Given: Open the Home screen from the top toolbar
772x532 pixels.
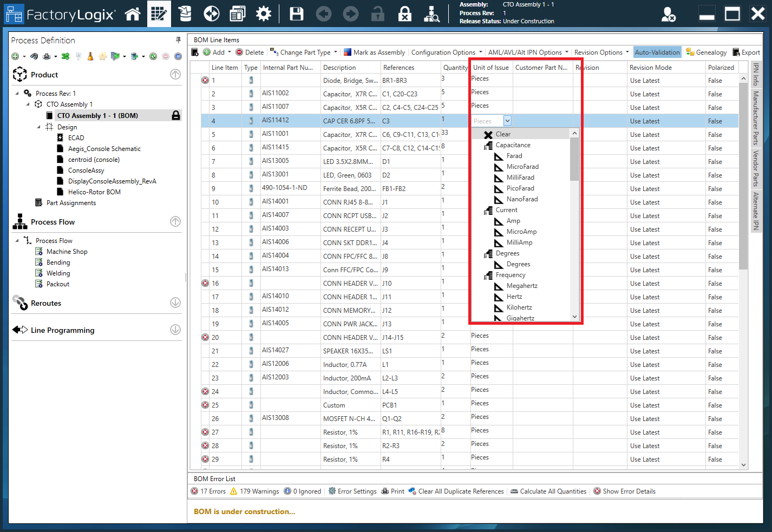Looking at the screenshot, I should click(x=133, y=14).
